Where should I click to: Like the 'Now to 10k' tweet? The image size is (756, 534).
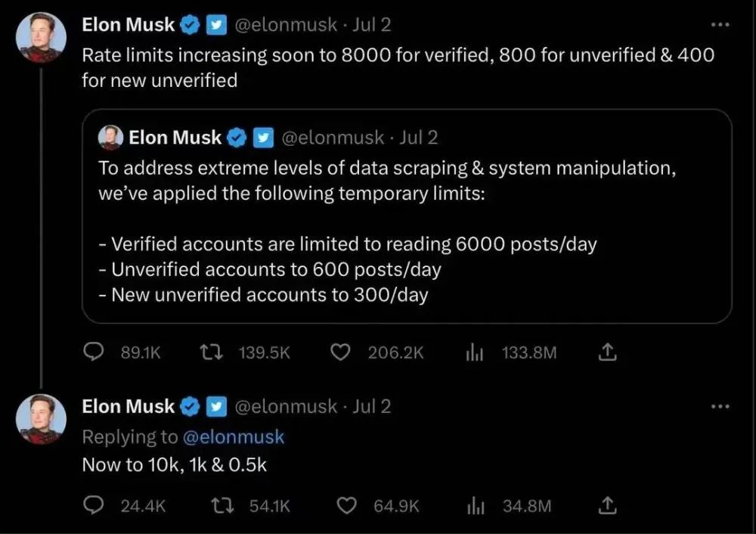point(346,505)
